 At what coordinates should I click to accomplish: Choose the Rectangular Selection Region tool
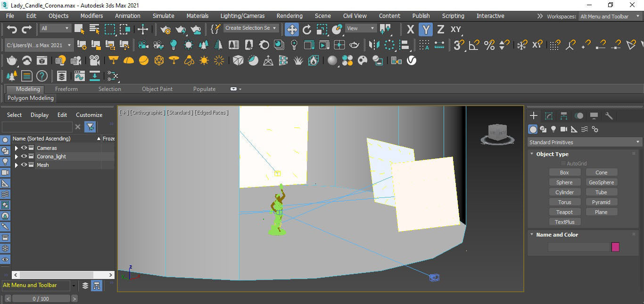110,29
